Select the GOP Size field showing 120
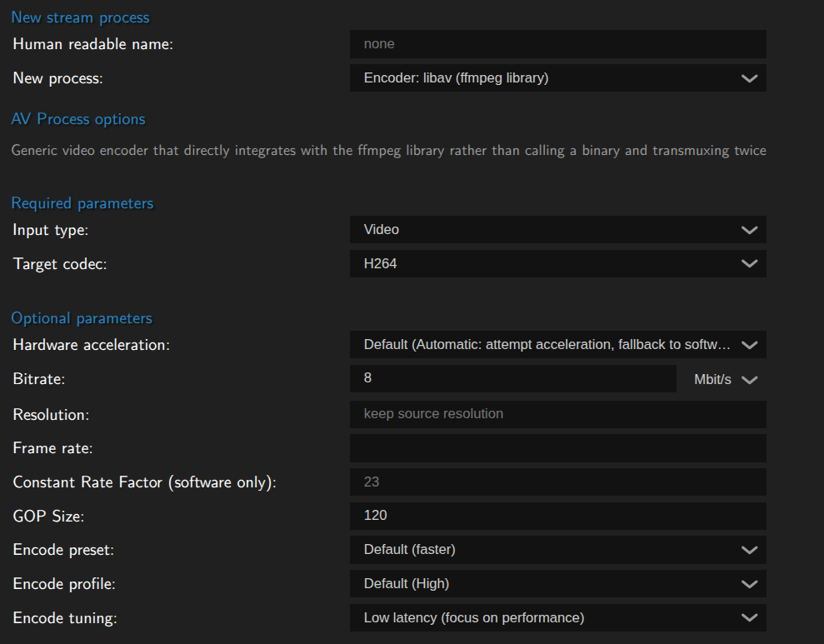The height and width of the screenshot is (644, 824). click(558, 515)
